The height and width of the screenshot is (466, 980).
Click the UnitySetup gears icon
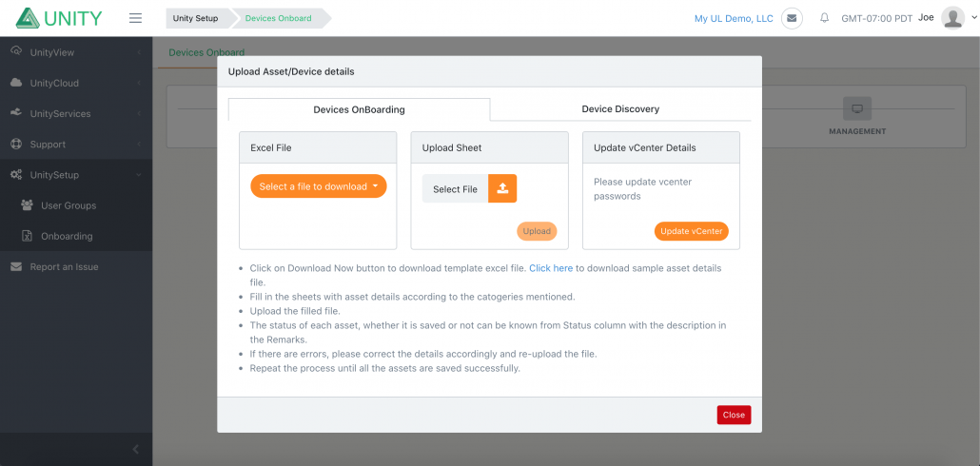(17, 174)
